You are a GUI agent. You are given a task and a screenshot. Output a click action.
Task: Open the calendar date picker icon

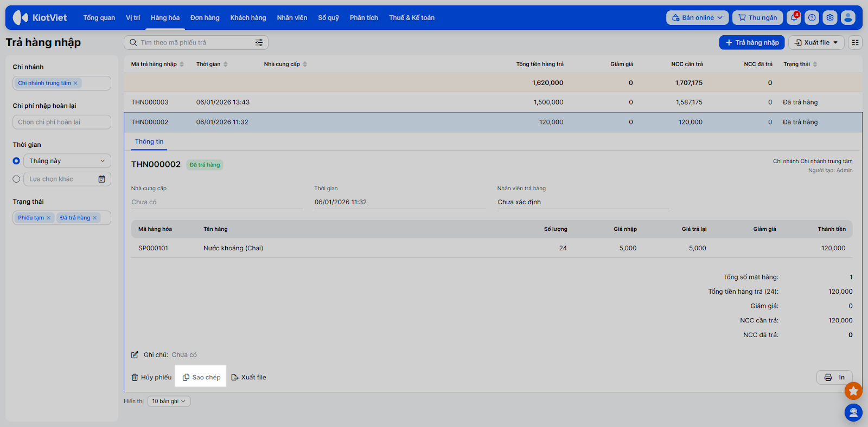101,179
